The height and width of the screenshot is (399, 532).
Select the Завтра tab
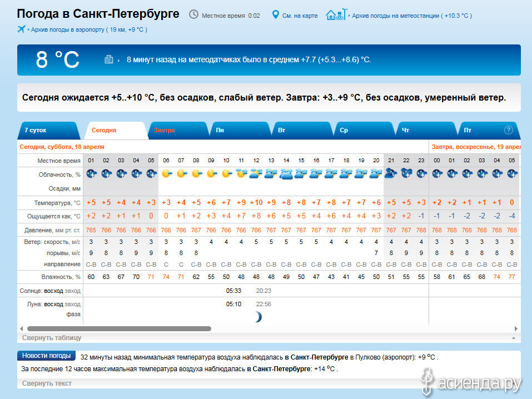165,130
